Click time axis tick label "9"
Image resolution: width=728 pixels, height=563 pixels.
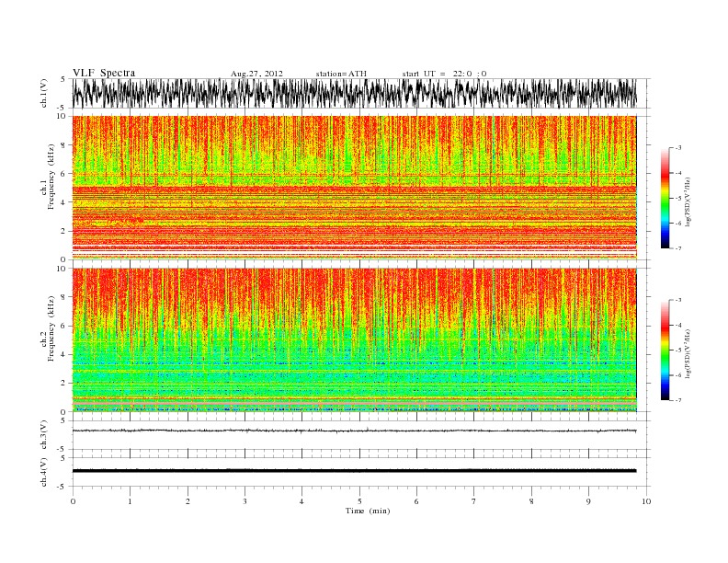point(588,501)
